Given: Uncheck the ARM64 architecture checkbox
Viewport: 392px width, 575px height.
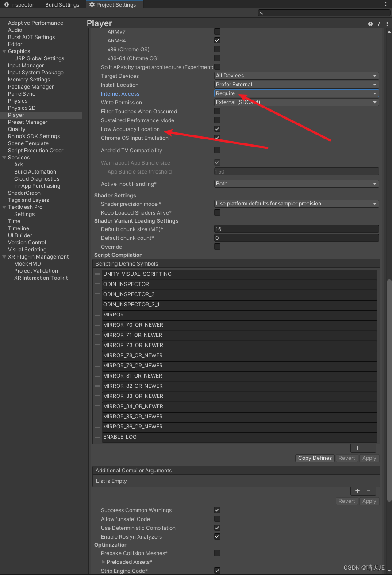Looking at the screenshot, I should coord(217,40).
